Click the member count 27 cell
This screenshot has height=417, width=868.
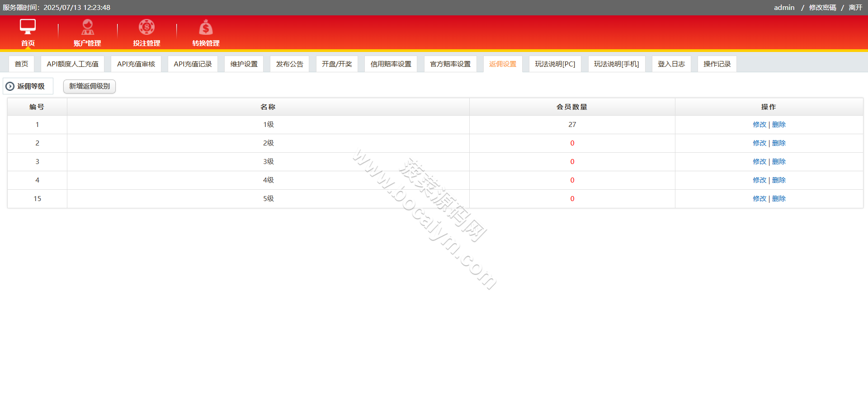click(x=572, y=125)
